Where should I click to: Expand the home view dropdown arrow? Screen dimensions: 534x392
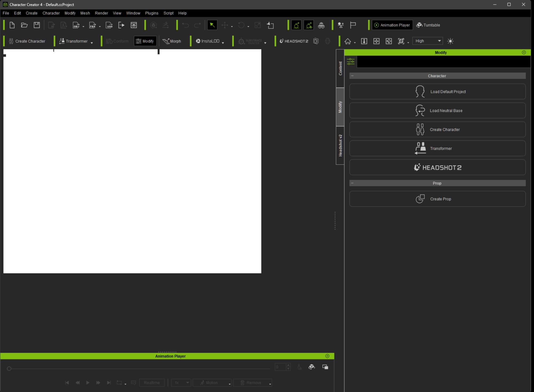[x=355, y=43]
